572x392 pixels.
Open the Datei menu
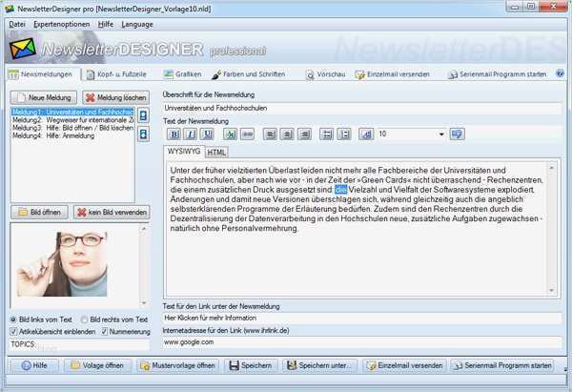click(x=17, y=24)
